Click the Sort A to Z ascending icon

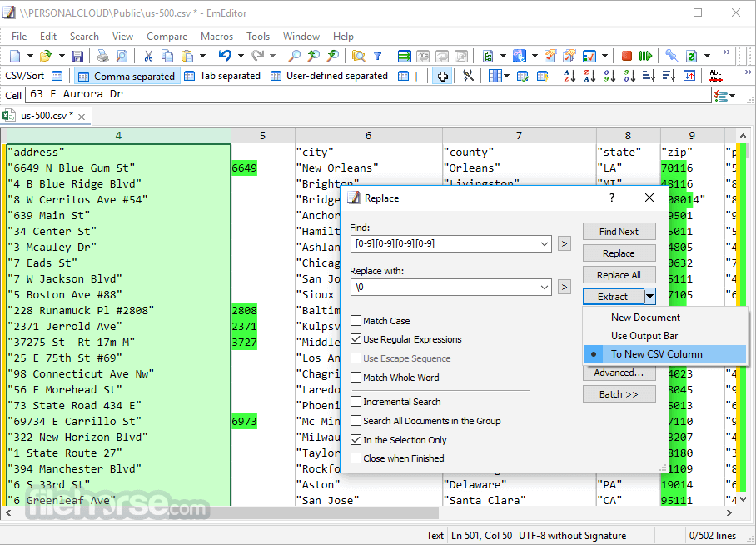pyautogui.click(x=569, y=75)
